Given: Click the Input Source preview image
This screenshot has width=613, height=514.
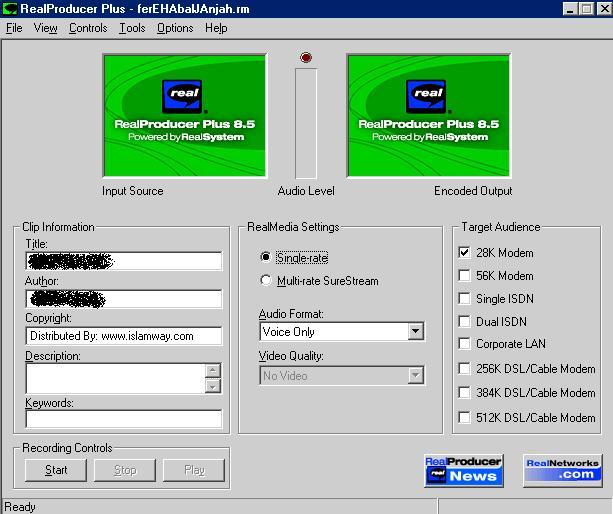Looking at the screenshot, I should click(185, 116).
